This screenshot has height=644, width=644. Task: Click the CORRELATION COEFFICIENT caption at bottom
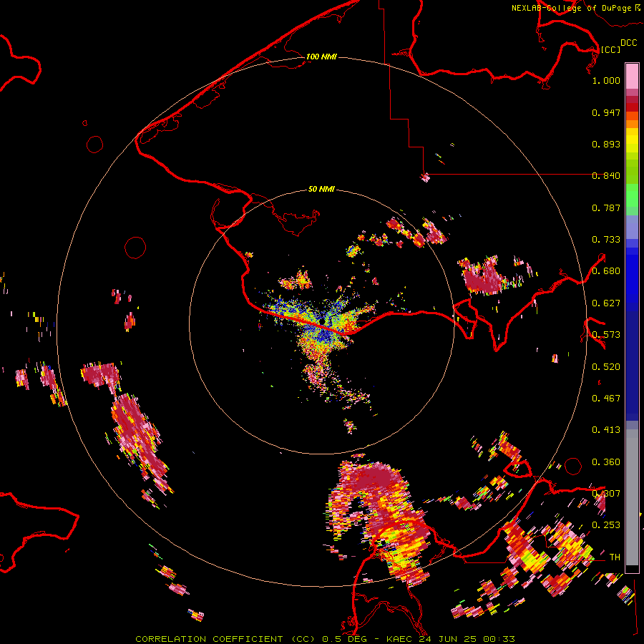coord(325,639)
